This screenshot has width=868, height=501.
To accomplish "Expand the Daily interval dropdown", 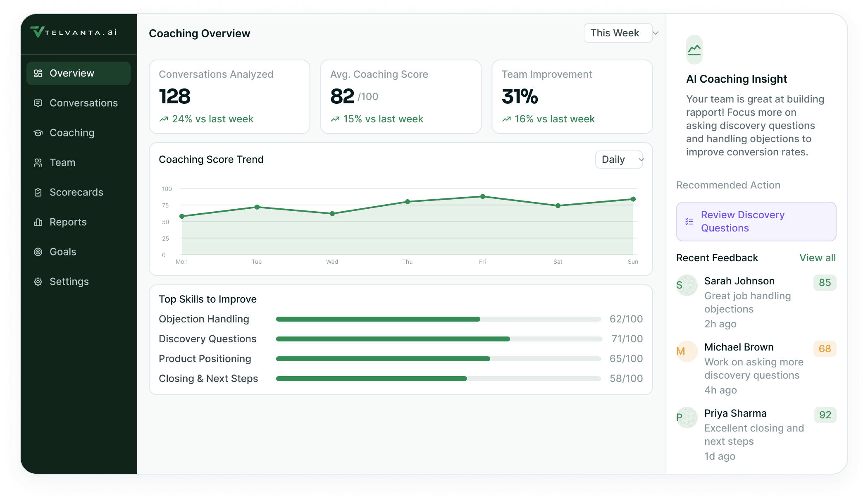I will click(619, 160).
